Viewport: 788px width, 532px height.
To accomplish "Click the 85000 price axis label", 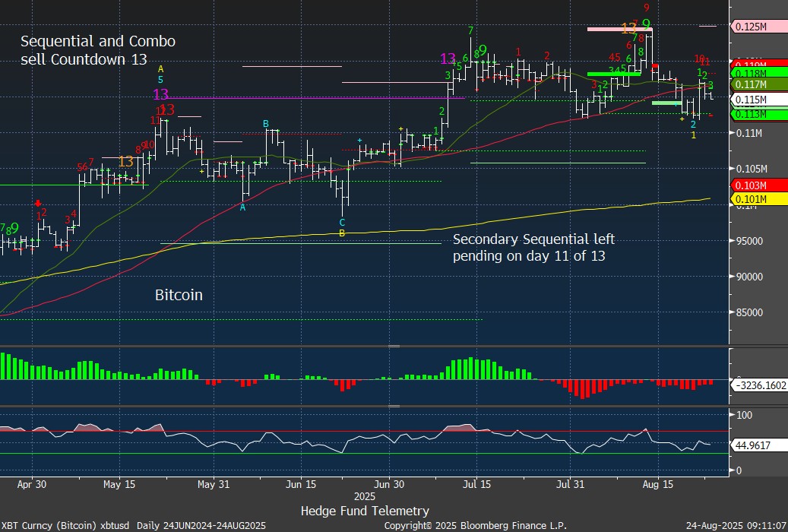I will click(x=749, y=312).
